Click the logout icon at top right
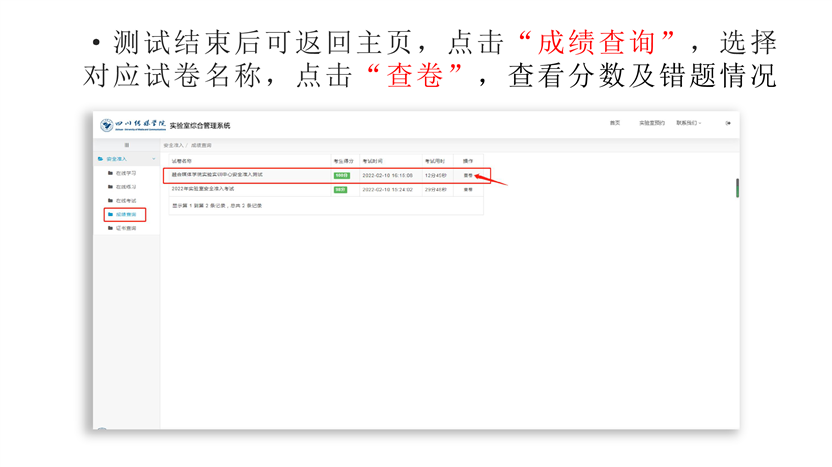Viewport: 832px width, 467px height. coord(727,123)
